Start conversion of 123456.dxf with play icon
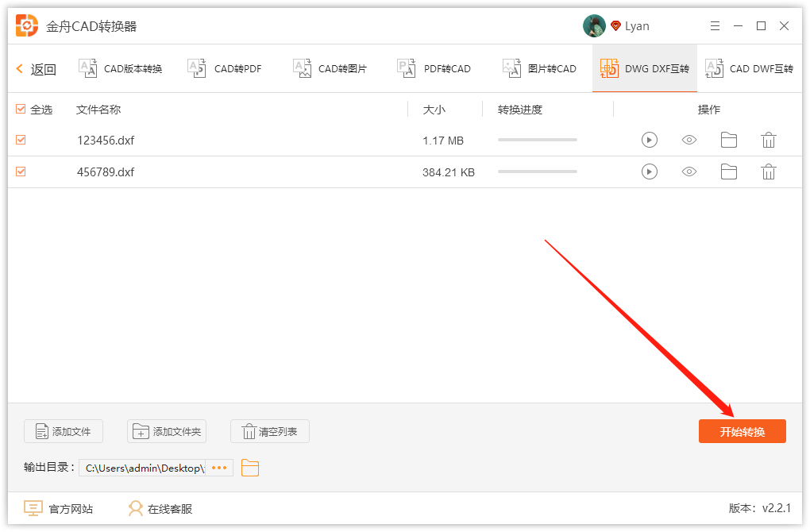The image size is (810, 532). [x=650, y=141]
